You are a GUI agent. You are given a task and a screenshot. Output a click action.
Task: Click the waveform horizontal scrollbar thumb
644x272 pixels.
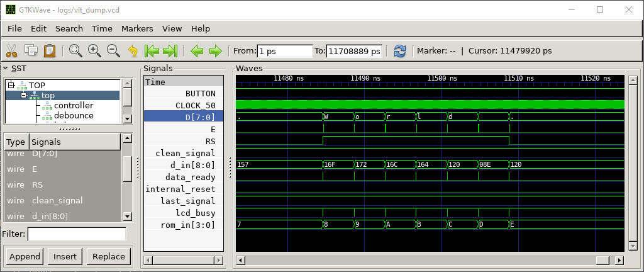coord(602,260)
